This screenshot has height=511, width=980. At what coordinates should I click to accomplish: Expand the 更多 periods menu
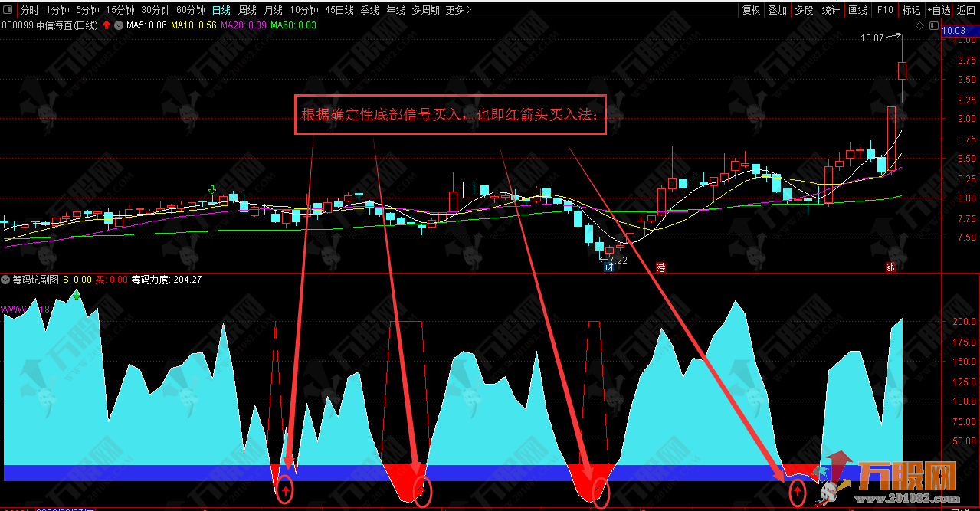(x=458, y=10)
